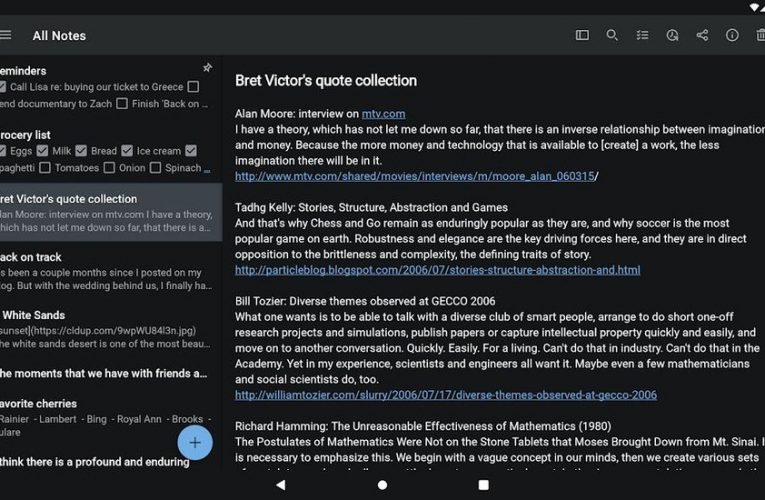Open the mtv.com link
Image resolution: width=765 pixels, height=500 pixels.
[x=383, y=114]
